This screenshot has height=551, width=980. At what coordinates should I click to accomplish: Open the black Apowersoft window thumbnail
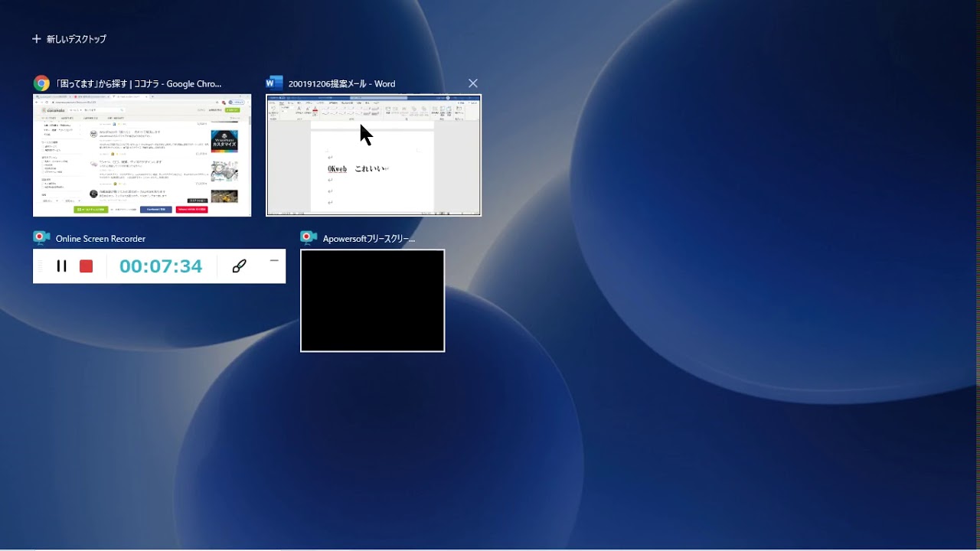[x=372, y=301]
